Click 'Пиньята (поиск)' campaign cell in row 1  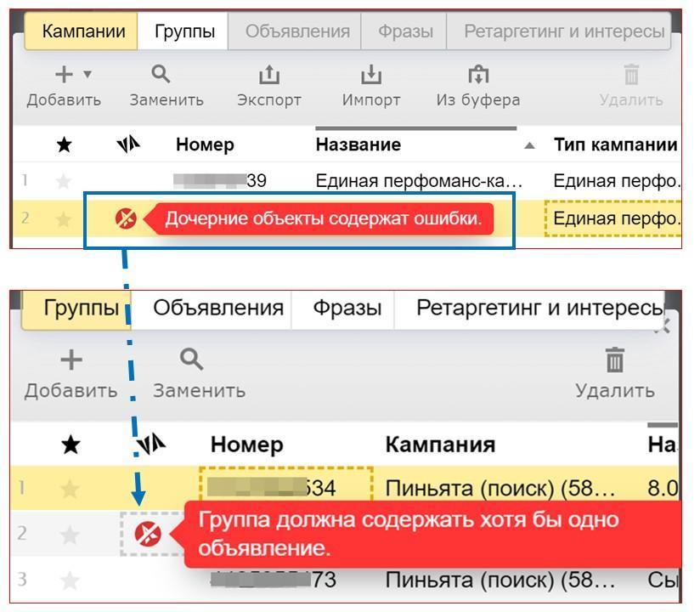click(x=500, y=488)
